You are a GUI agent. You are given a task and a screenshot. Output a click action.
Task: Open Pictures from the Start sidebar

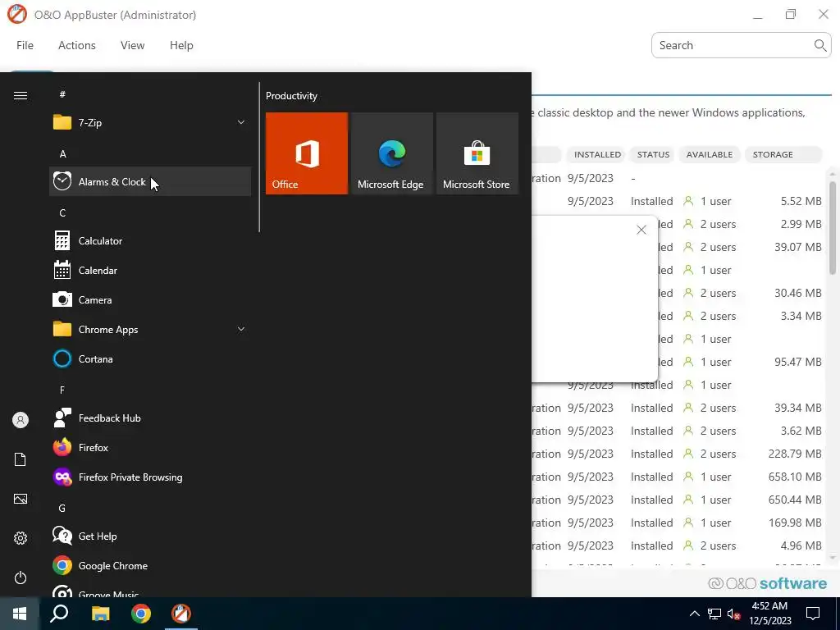tap(21, 499)
